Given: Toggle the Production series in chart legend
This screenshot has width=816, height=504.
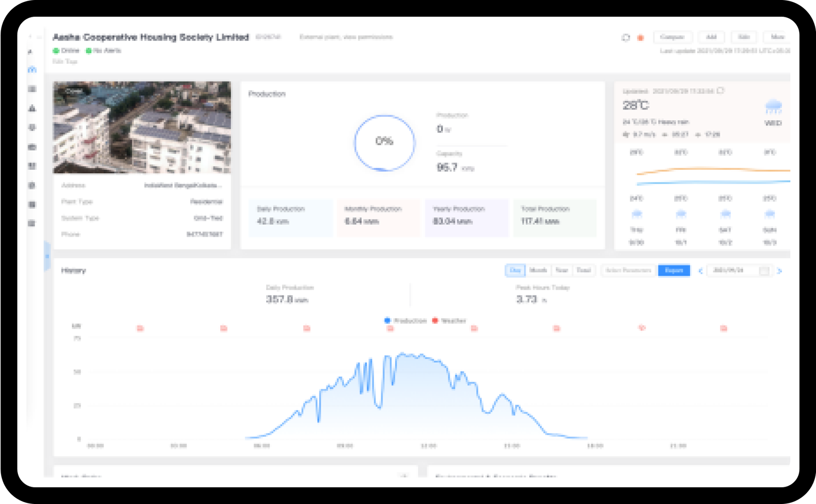Looking at the screenshot, I should pyautogui.click(x=405, y=321).
